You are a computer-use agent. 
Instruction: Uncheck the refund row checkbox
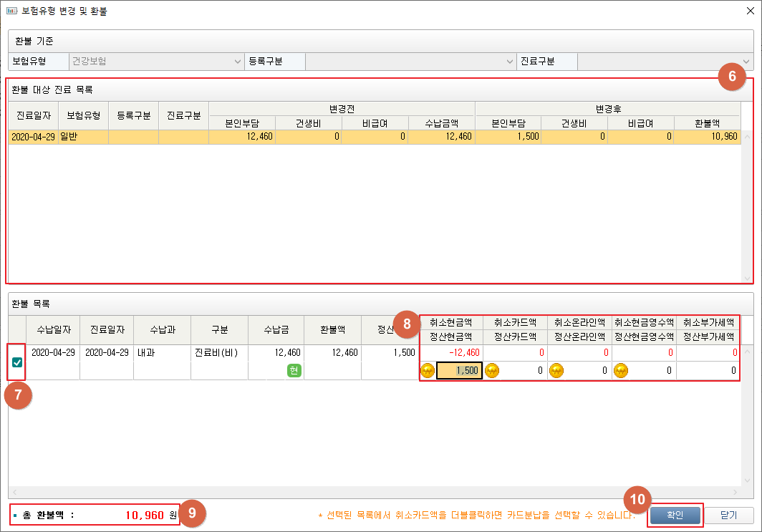pyautogui.click(x=17, y=362)
